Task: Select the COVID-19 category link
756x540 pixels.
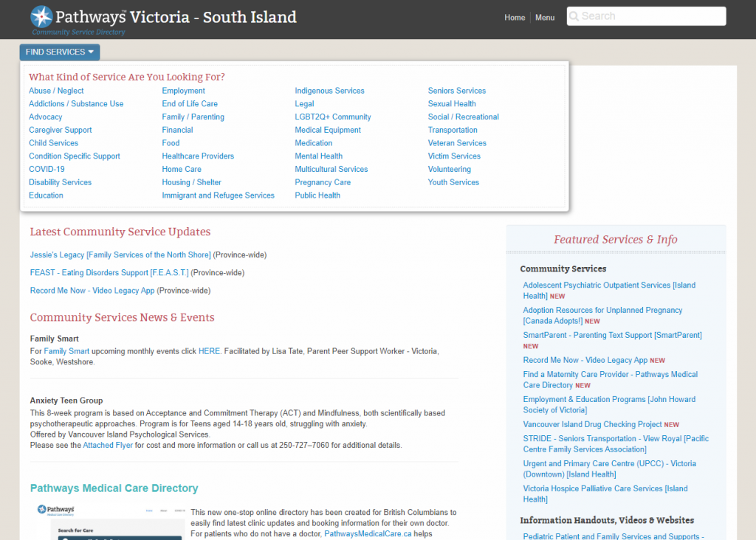Action: coord(46,169)
